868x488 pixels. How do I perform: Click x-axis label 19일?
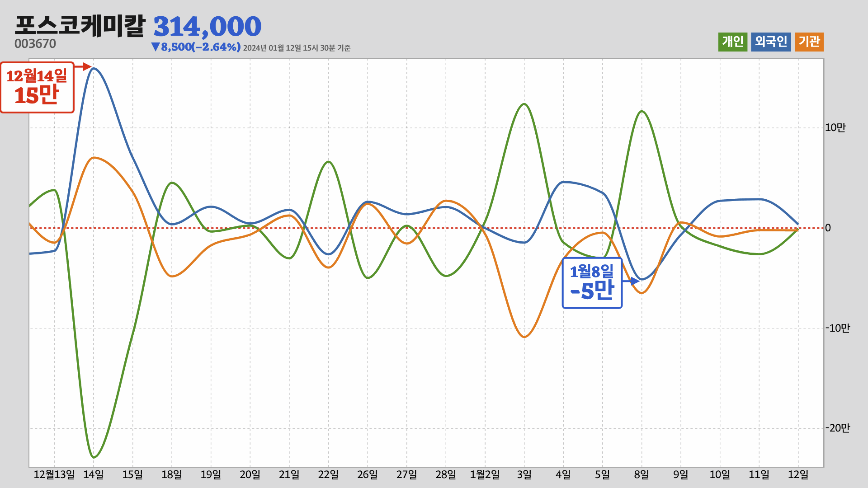tap(211, 474)
